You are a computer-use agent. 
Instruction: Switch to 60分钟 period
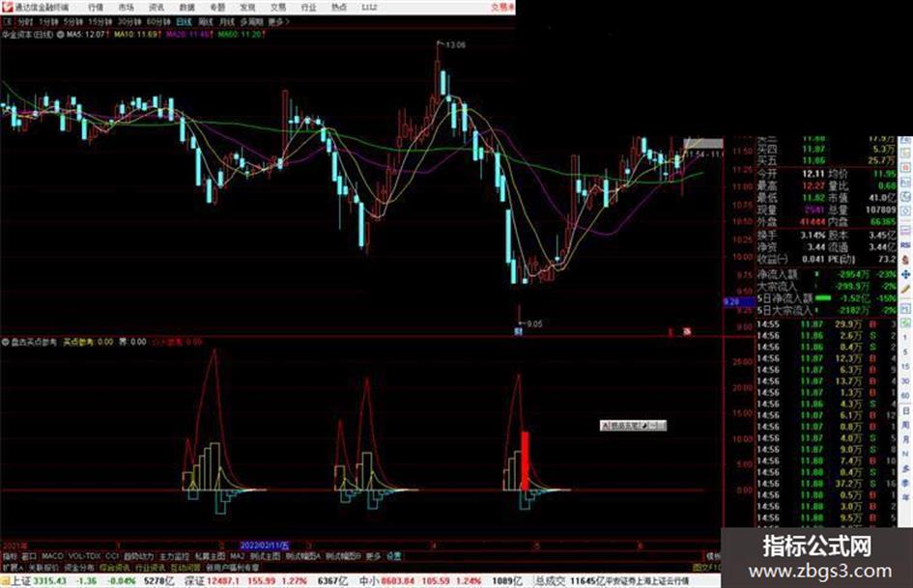click(x=158, y=21)
